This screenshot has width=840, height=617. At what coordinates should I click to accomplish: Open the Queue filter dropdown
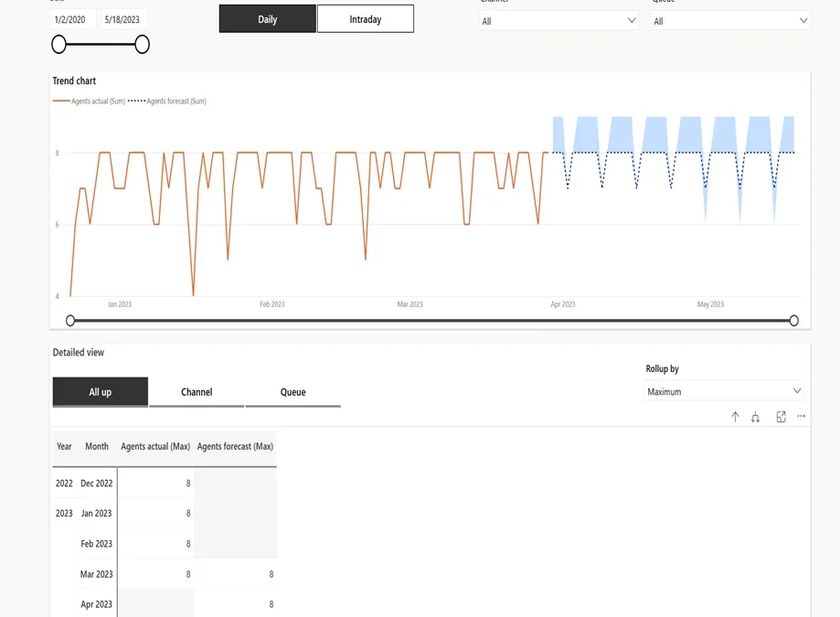click(730, 21)
